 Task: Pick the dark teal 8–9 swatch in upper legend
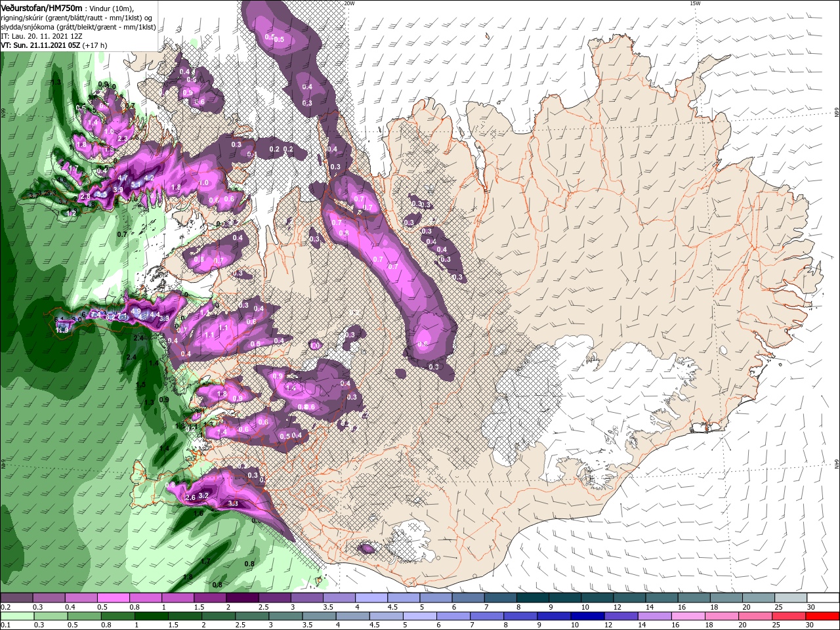532,598
